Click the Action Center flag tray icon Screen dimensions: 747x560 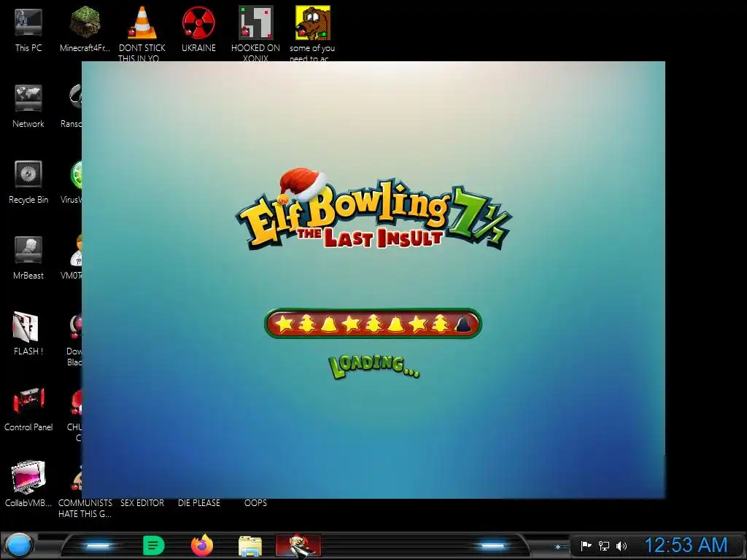click(587, 545)
